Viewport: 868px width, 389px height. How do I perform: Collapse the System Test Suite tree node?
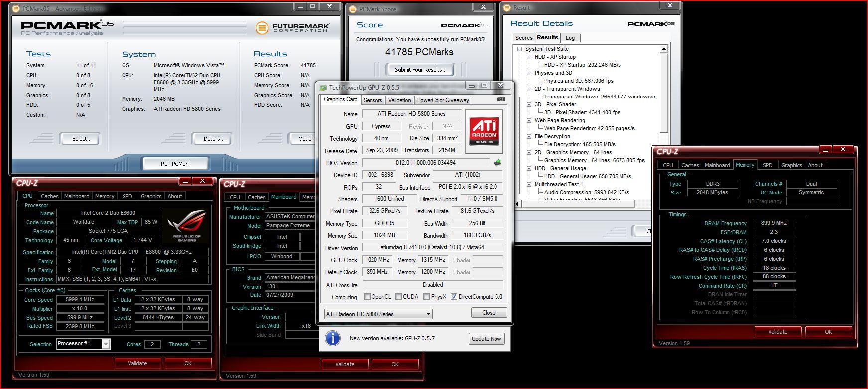[x=519, y=49]
